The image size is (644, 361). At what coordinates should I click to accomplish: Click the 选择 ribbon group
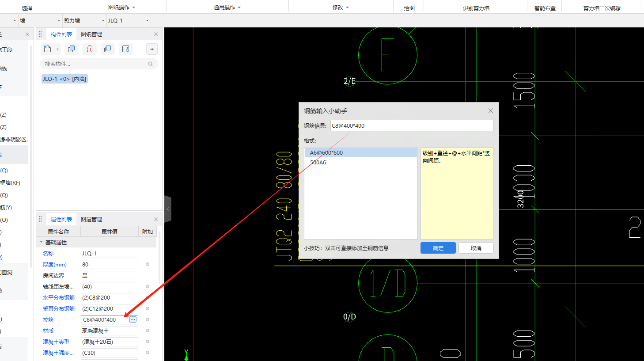(x=27, y=8)
